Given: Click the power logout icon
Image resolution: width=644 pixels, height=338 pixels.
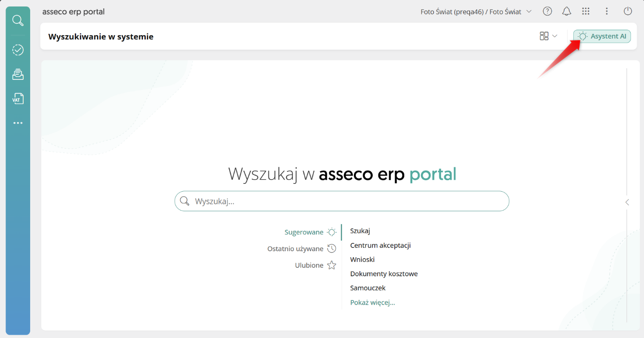Looking at the screenshot, I should coord(628,11).
